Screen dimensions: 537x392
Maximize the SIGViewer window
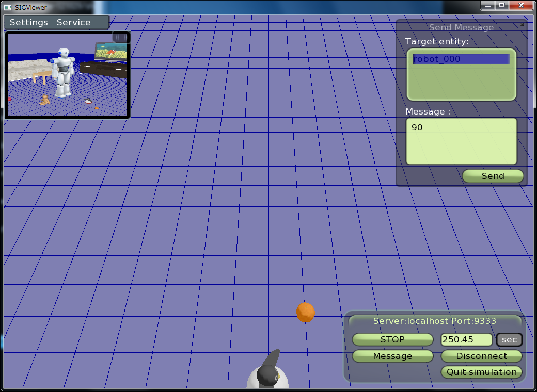(x=501, y=5)
